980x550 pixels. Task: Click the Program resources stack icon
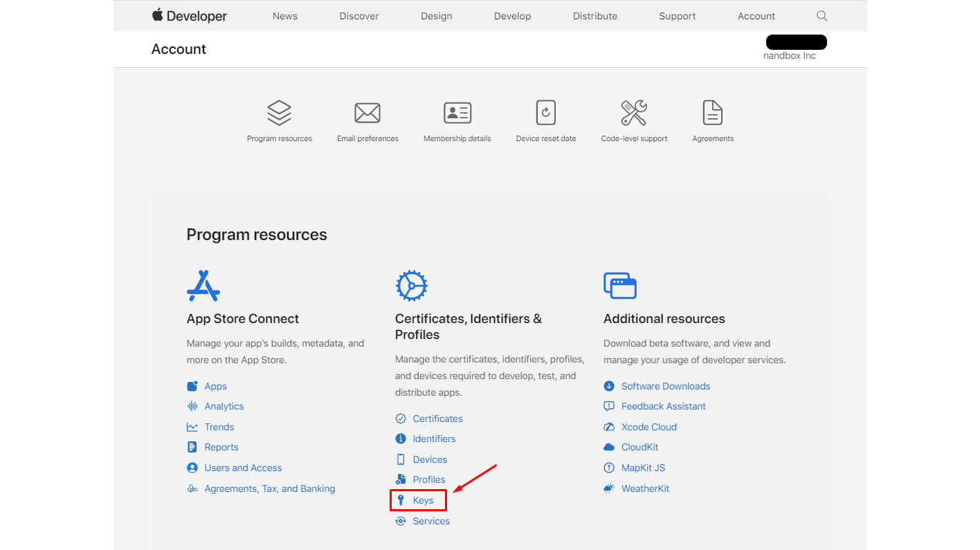279,112
